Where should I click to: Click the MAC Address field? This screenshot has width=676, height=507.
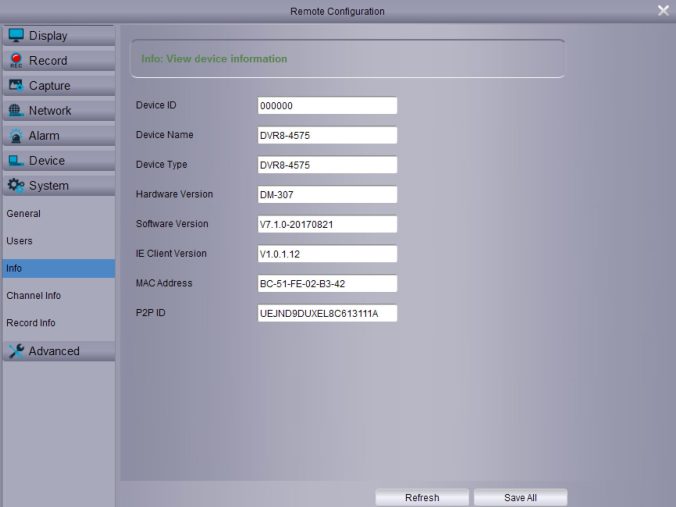(327, 284)
